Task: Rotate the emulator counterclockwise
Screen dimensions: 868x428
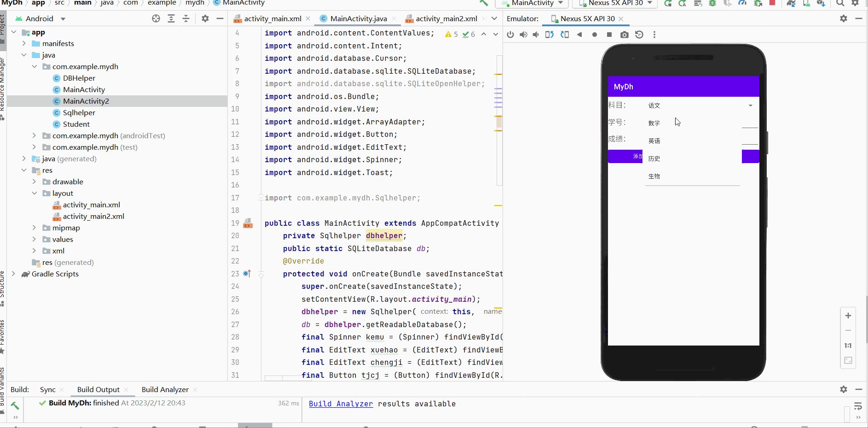Action: 550,35
